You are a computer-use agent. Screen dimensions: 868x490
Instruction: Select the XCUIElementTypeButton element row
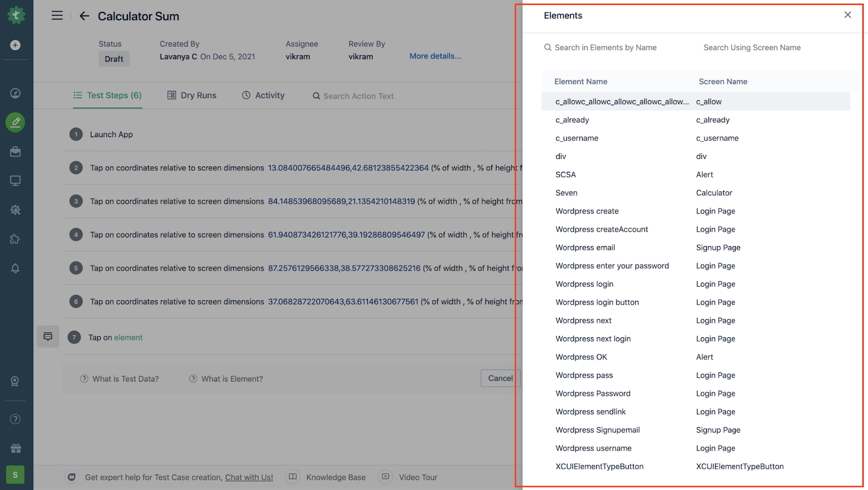695,467
